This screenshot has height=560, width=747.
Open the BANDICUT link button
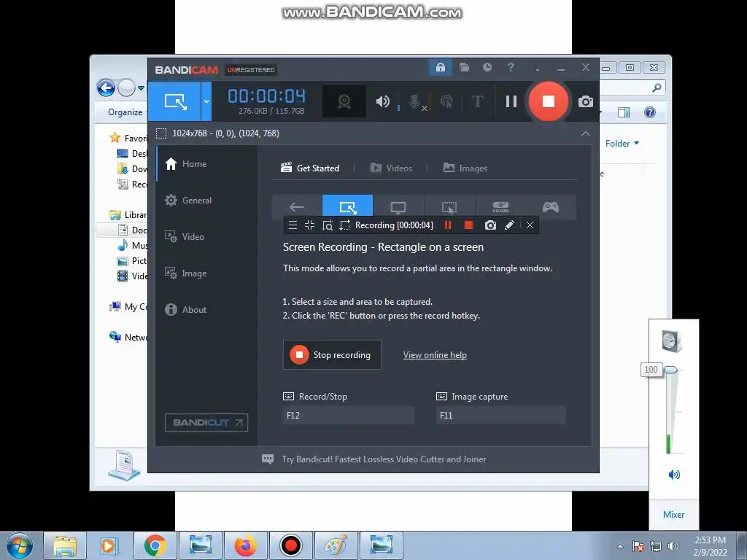pos(206,422)
